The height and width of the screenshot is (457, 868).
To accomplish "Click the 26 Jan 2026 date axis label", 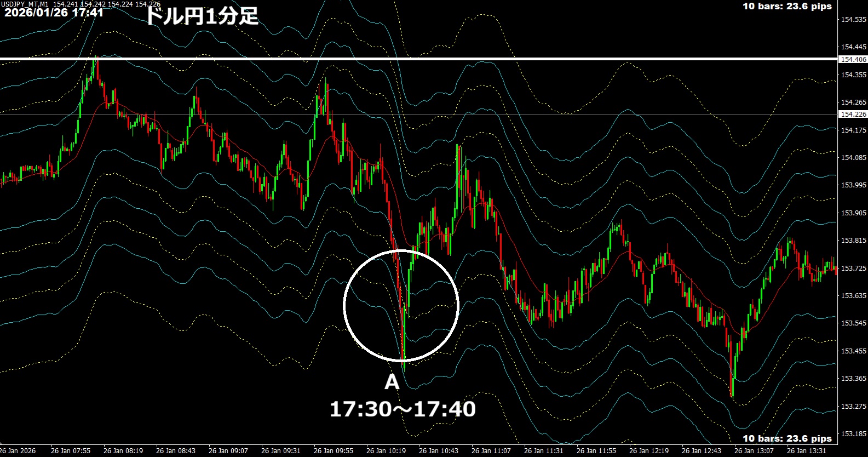I will tap(18, 451).
